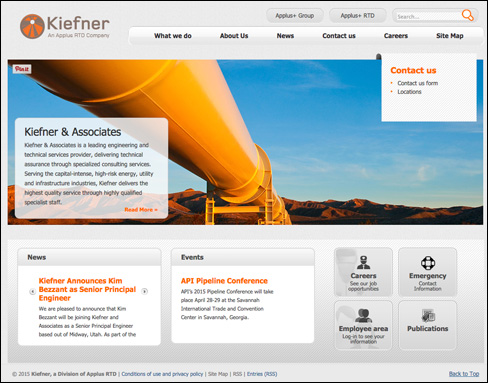Select Contact us form in dropdown
This screenshot has height=383, width=488.
point(418,83)
